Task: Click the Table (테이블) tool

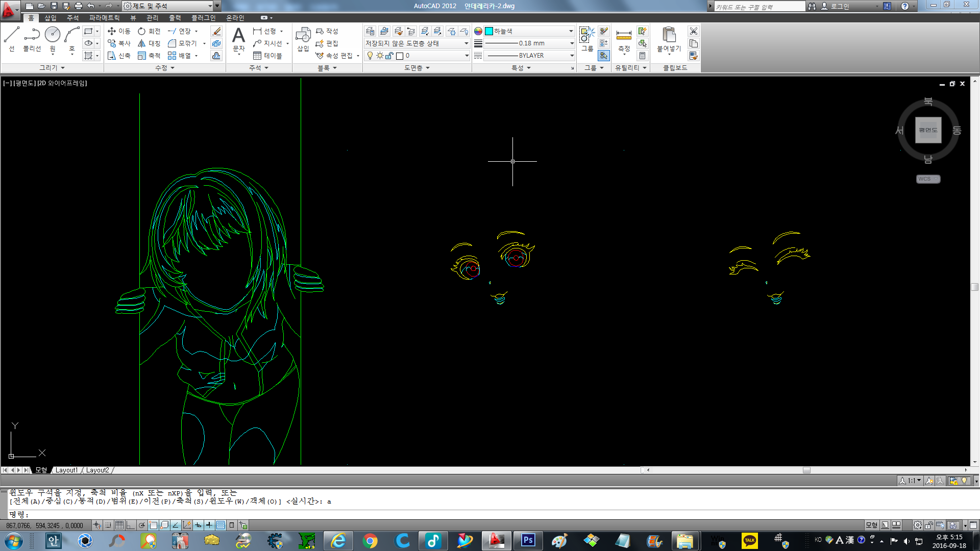Action: [267, 56]
